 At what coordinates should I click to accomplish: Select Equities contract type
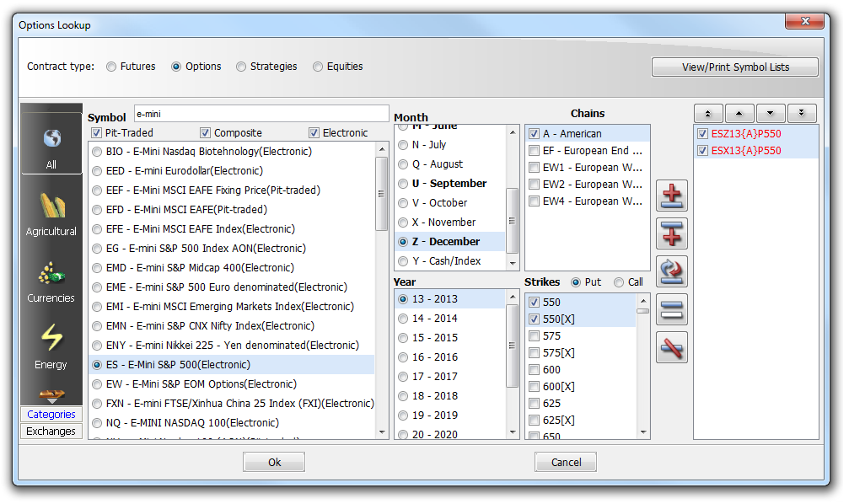(318, 67)
